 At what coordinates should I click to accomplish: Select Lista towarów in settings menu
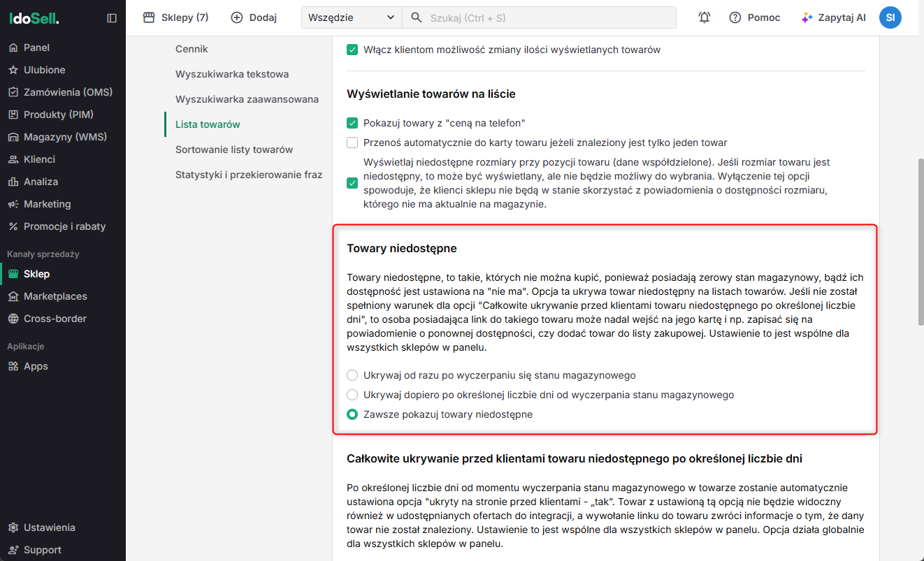(x=208, y=124)
